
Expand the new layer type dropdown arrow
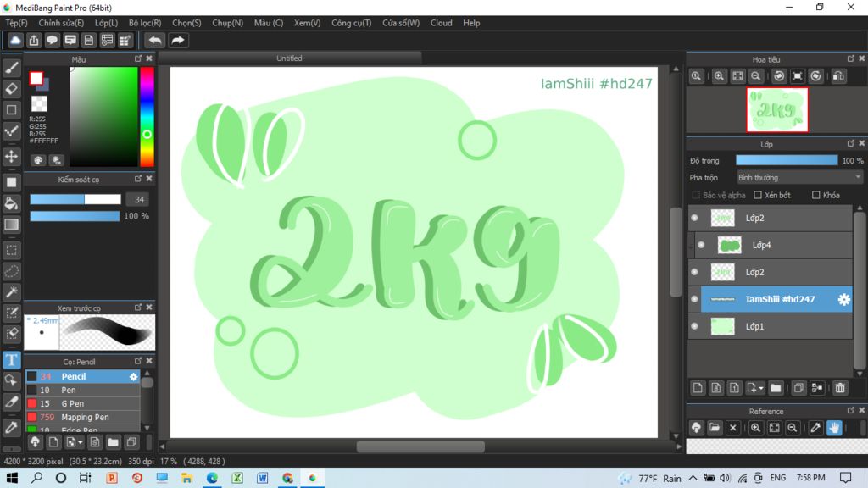761,388
